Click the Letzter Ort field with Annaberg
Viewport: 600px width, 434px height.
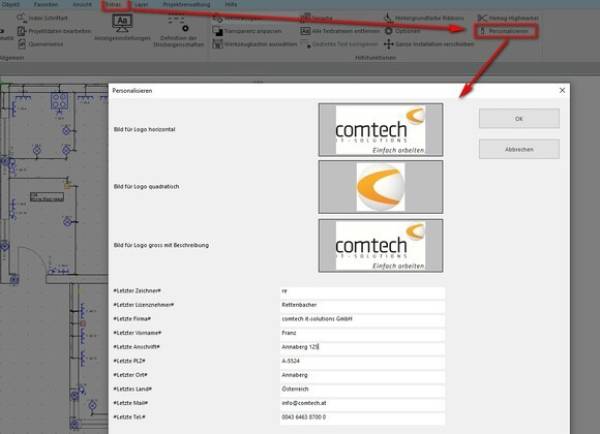(x=362, y=375)
